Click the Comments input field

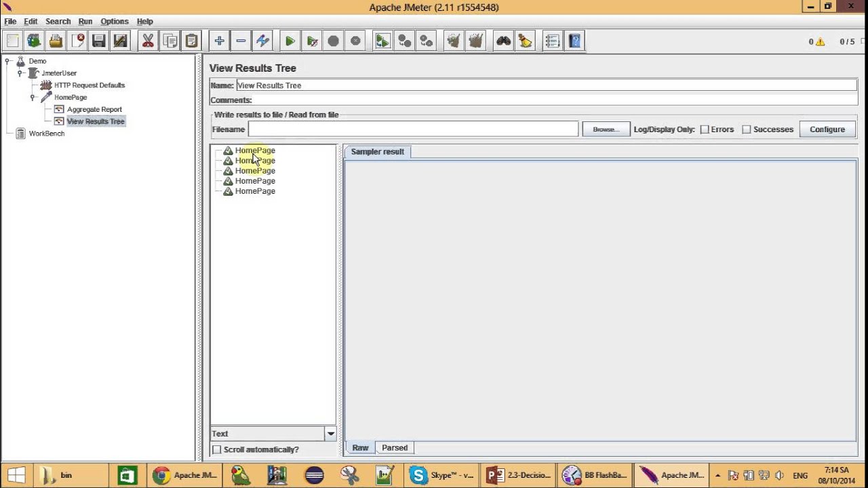coord(555,100)
